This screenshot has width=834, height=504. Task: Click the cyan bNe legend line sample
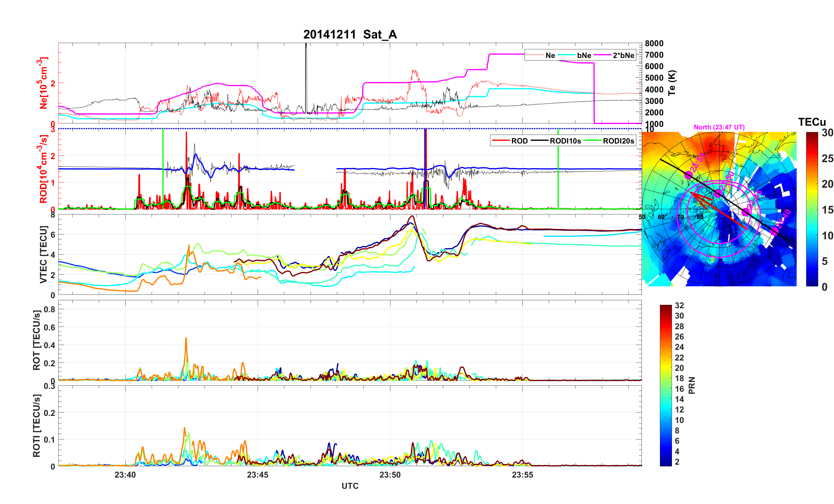click(x=567, y=55)
